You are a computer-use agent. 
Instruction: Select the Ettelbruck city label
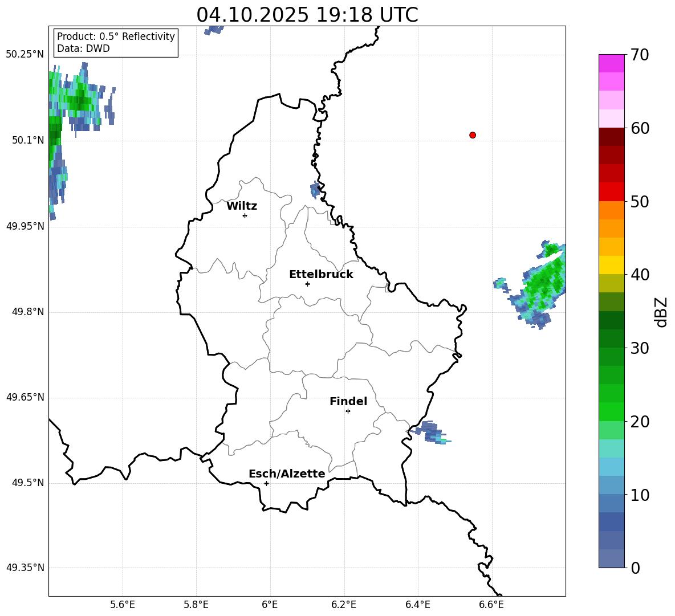[321, 275]
